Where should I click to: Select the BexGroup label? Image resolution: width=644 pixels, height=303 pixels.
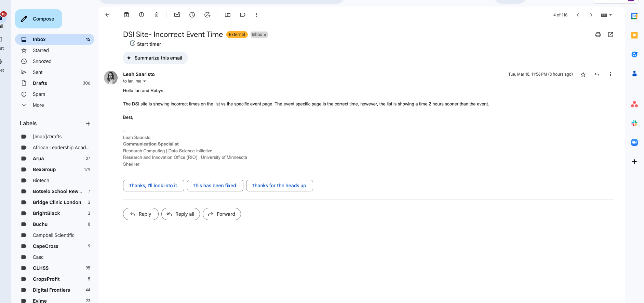pos(44,169)
